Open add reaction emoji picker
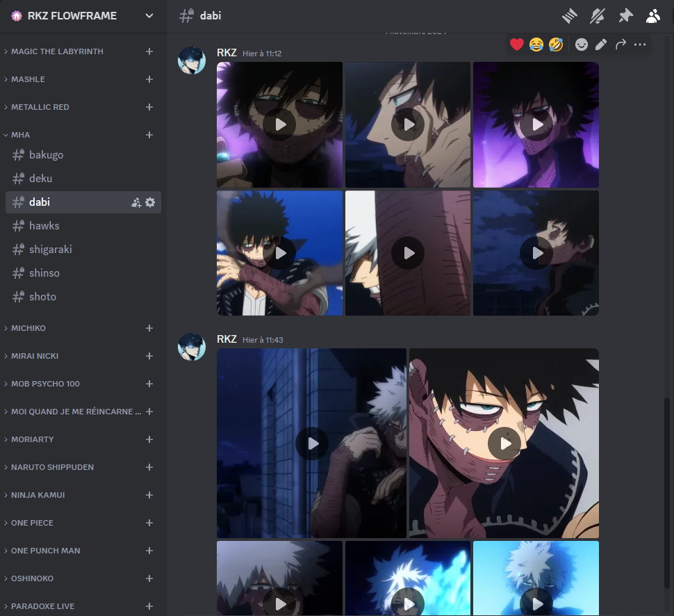This screenshot has height=616, width=674. pos(581,44)
